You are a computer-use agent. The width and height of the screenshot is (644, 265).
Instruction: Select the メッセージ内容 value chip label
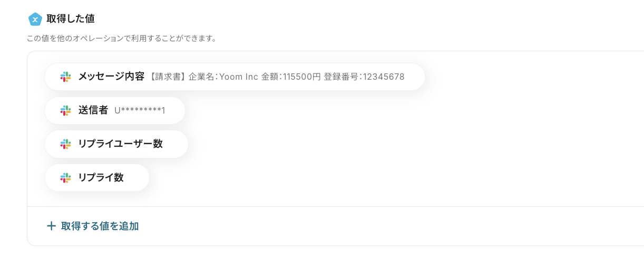tap(111, 77)
